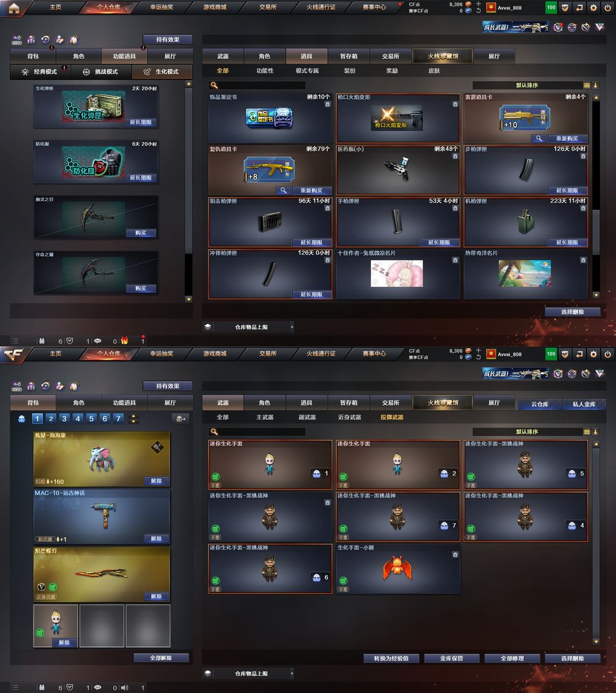Select backpack number 3
This screenshot has height=693, width=616.
(64, 419)
